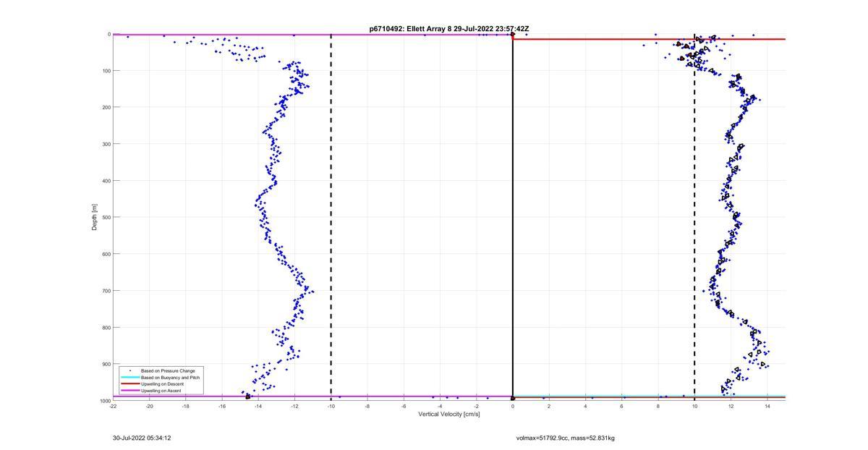Click the 'Depth [m]' y-axis label
The image size is (868, 450).
[95, 217]
